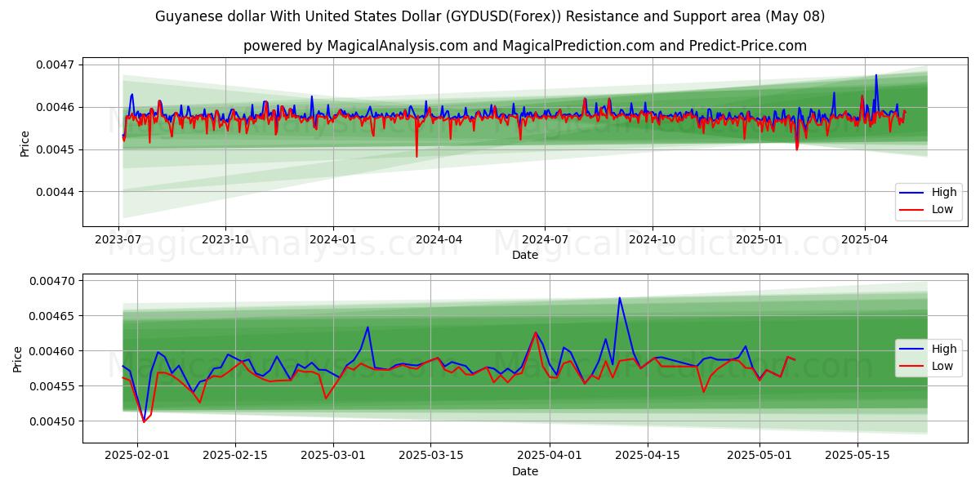This screenshot has width=980, height=490.
Task: Click the 'Date' axis label under bottom chart
Action: coord(525,471)
